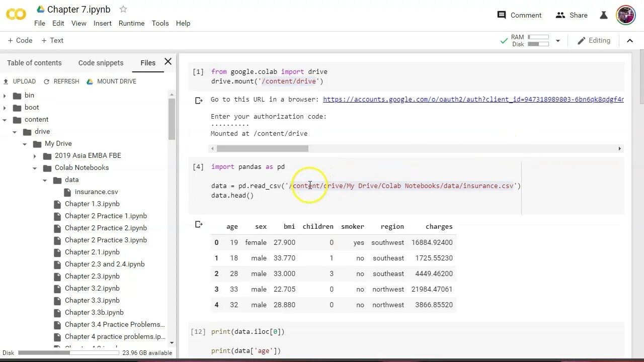
Task: Click the Share button
Action: pyautogui.click(x=572, y=15)
